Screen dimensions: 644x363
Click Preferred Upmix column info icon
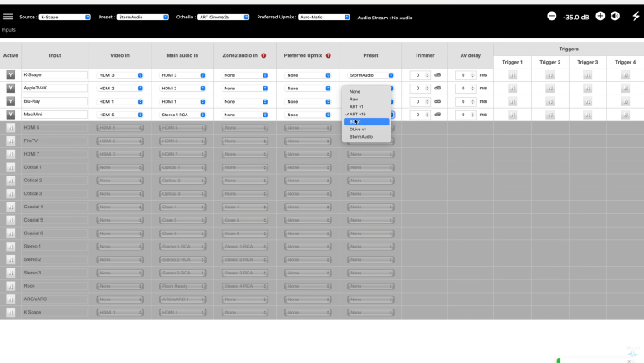(x=328, y=55)
